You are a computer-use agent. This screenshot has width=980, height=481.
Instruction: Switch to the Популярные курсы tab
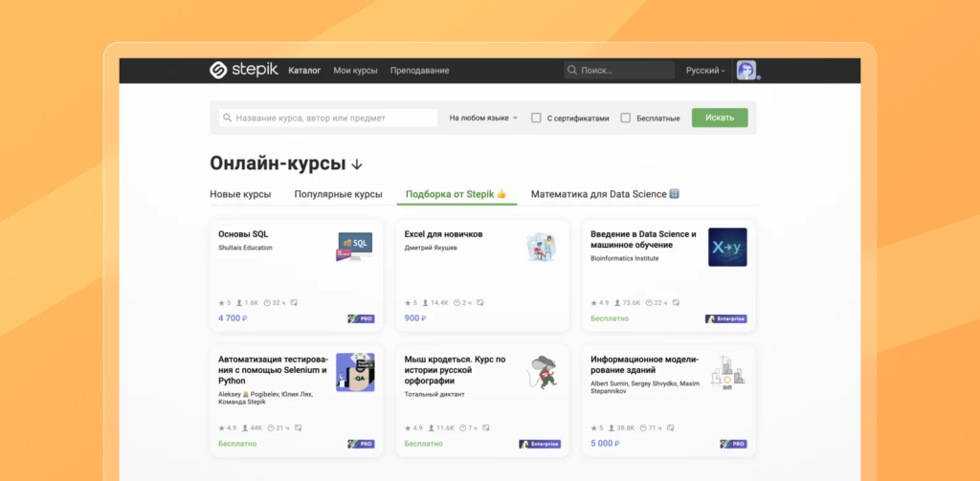(x=338, y=194)
